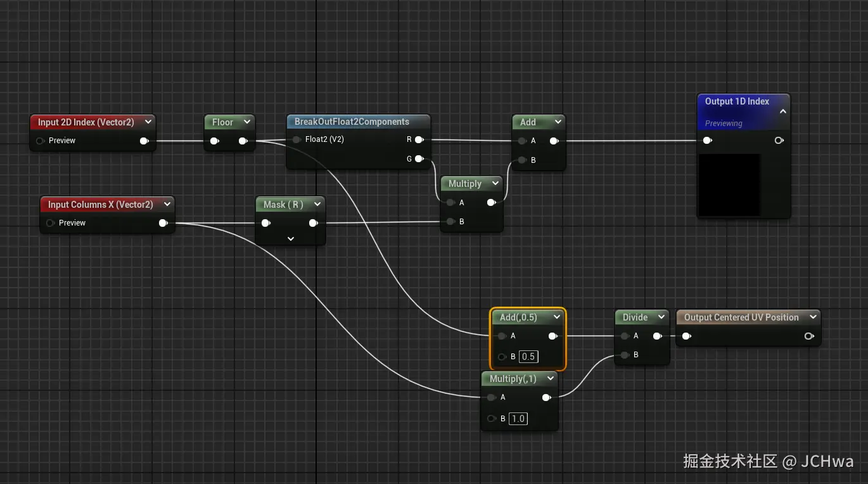Click output pin of Input 2D Index node
The height and width of the screenshot is (484, 868).
tap(144, 141)
